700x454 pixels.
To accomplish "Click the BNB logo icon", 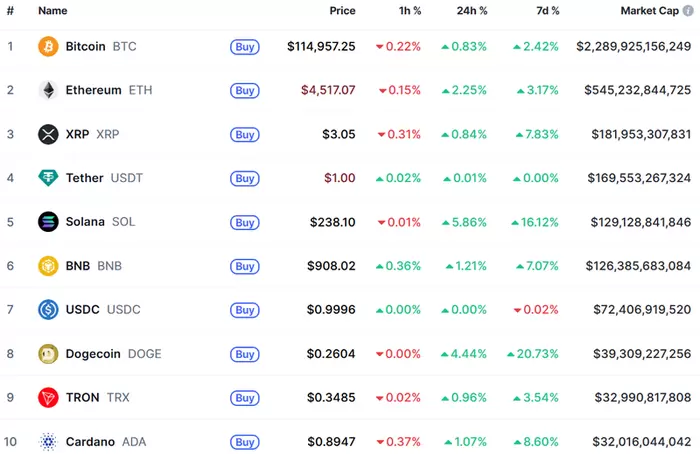I will click(48, 266).
